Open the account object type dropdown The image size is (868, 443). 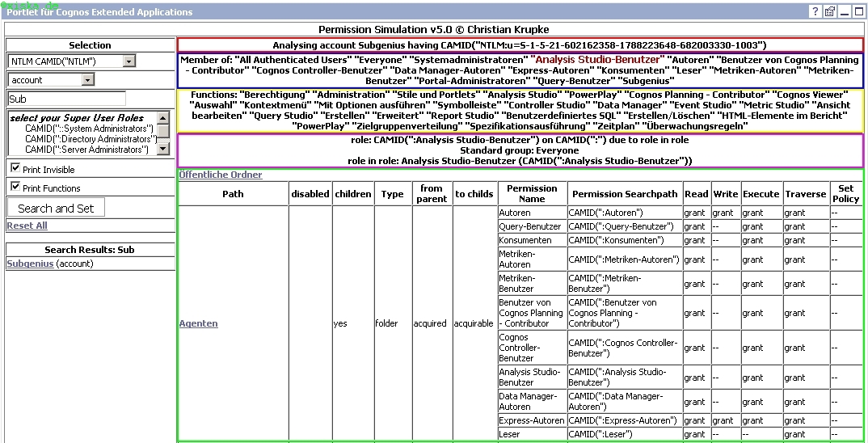(52, 80)
